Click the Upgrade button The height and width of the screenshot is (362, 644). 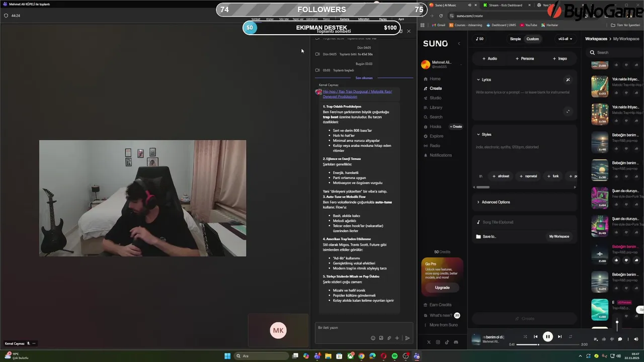point(442,288)
